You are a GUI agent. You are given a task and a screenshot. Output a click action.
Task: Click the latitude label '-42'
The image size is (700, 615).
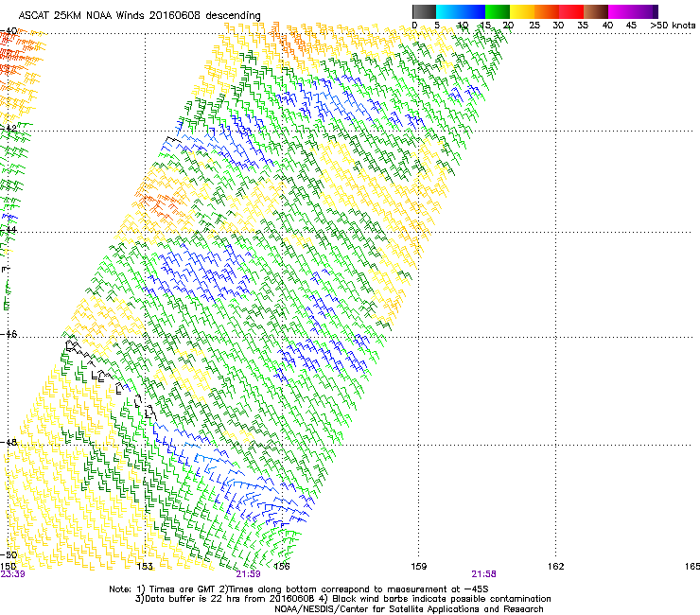point(9,129)
